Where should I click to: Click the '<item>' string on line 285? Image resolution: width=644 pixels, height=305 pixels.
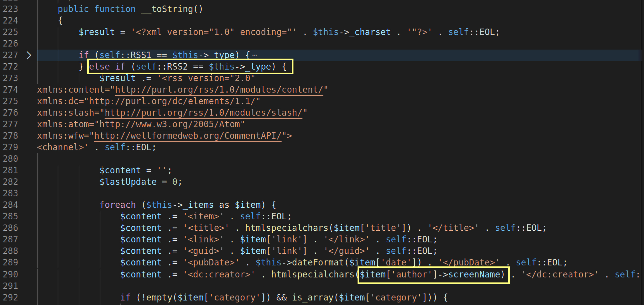[x=204, y=216]
